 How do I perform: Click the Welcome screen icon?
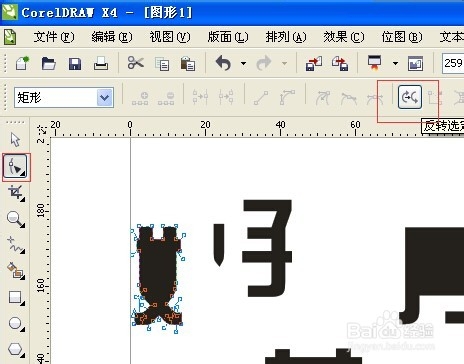tap(415, 63)
